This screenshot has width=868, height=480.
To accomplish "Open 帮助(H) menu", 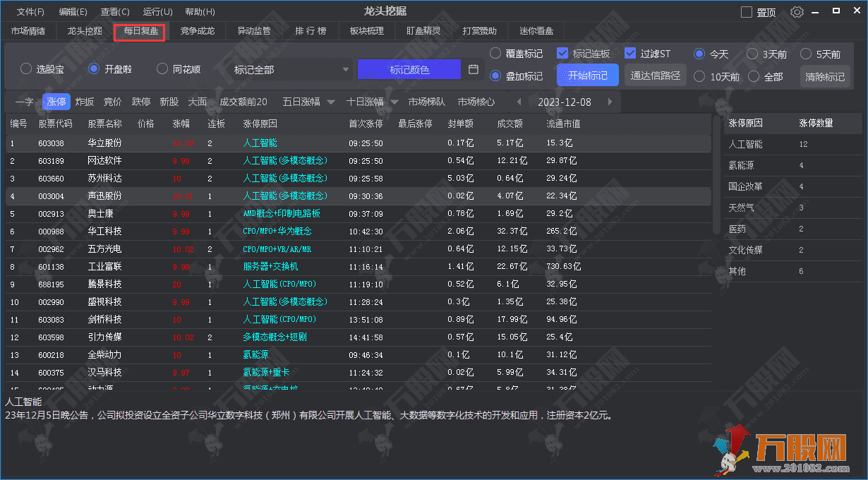I will pos(200,12).
